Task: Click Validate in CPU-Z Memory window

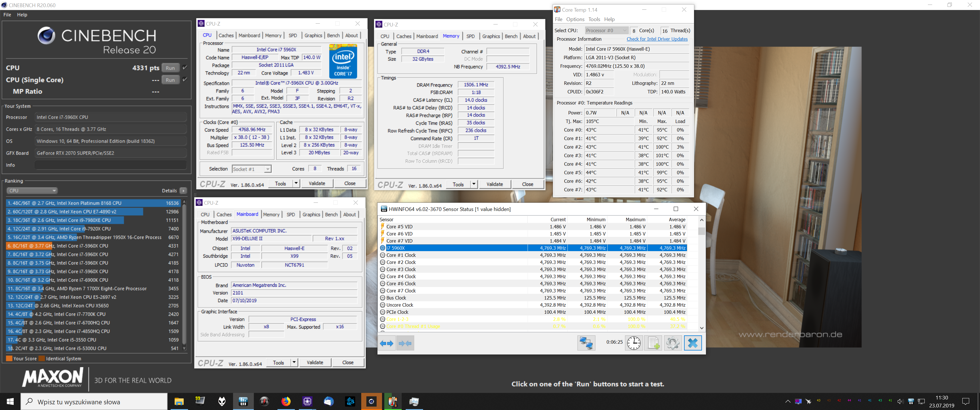Action: pyautogui.click(x=495, y=184)
